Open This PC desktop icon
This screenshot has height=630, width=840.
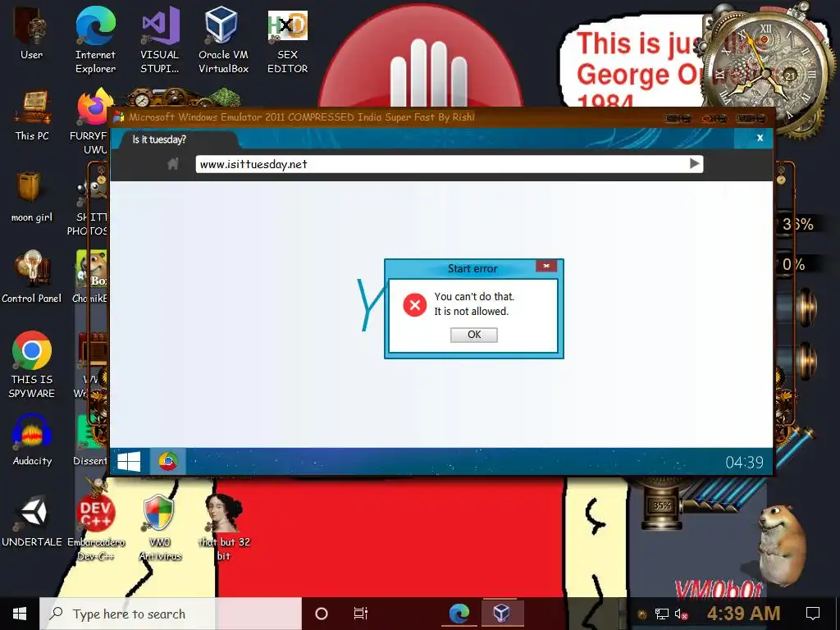tap(32, 115)
